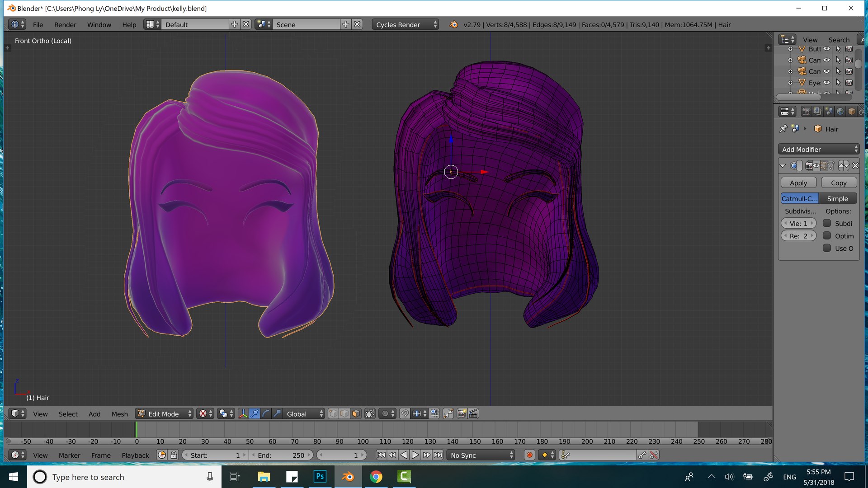The image size is (868, 488).
Task: Toggle the 3D manipulator widget icon
Action: (x=243, y=414)
